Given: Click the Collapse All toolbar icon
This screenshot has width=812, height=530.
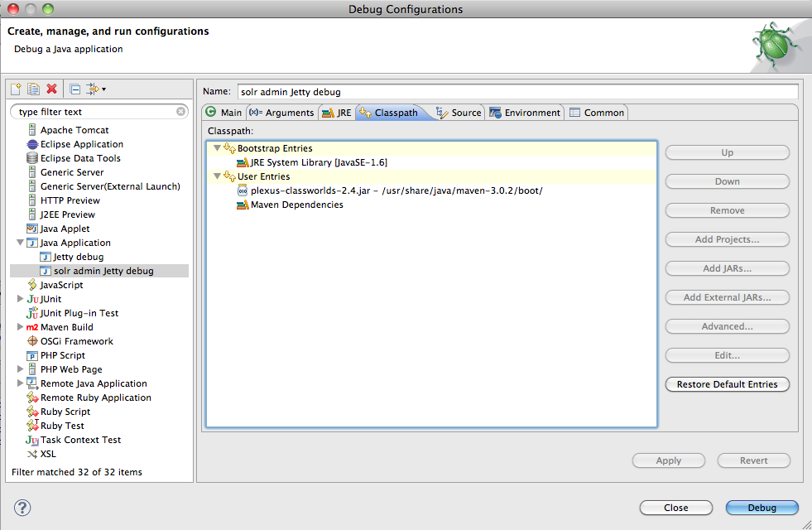Looking at the screenshot, I should tap(75, 89).
